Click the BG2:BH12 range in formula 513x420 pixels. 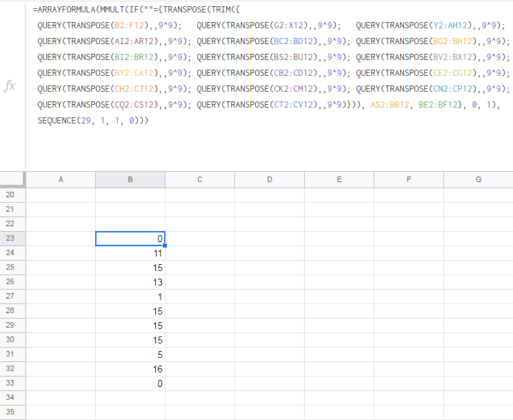(452, 41)
